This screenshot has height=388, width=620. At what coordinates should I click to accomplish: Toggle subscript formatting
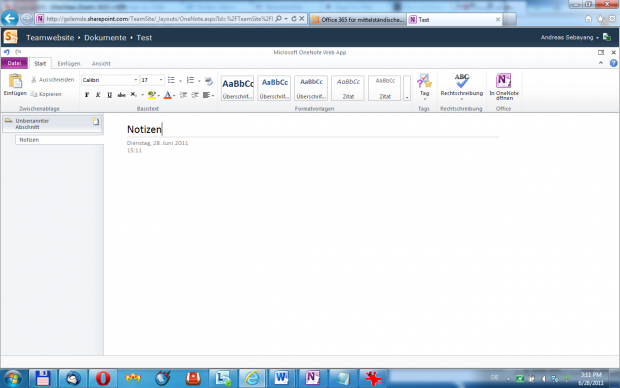click(134, 95)
